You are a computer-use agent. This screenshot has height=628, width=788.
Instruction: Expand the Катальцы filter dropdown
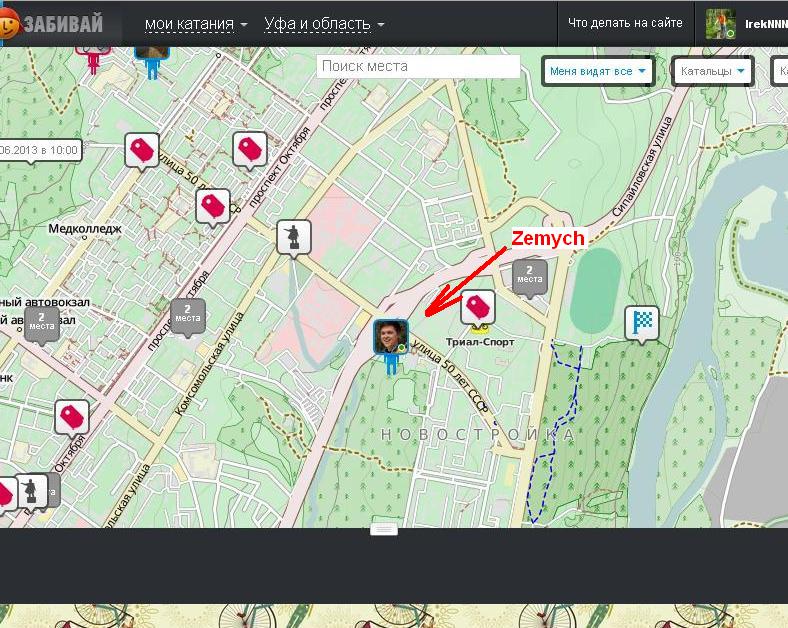pos(713,71)
